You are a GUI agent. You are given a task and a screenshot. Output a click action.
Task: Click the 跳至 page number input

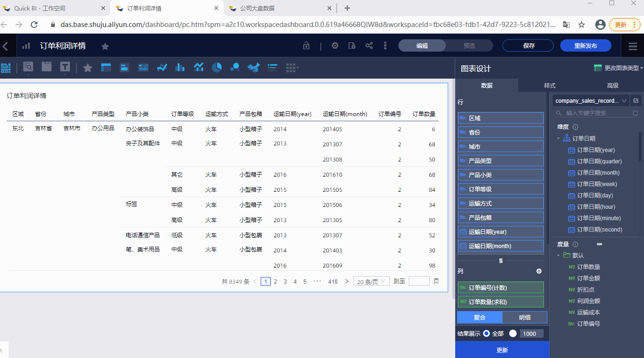(419, 281)
